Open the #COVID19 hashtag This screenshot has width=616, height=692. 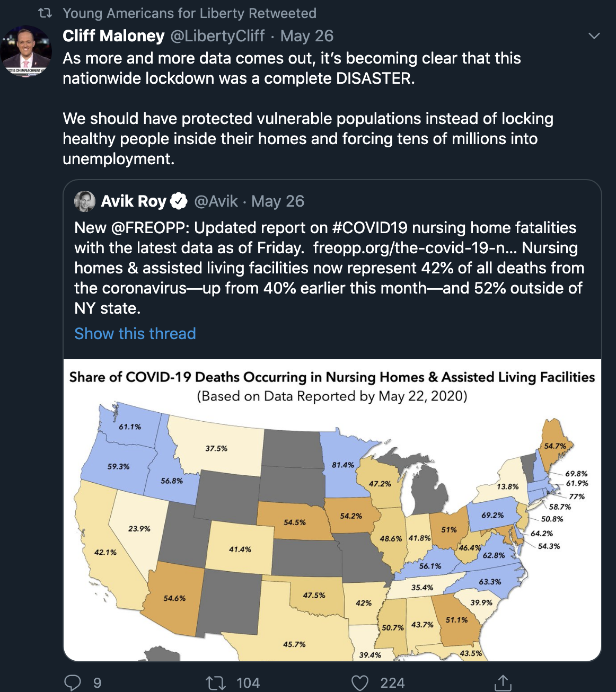[370, 228]
